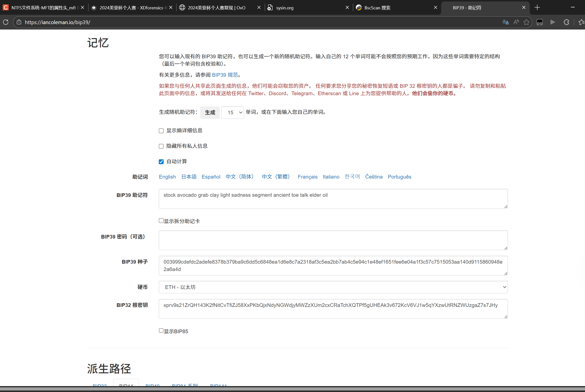Choose Español mnemonic language
The width and height of the screenshot is (585, 392).
211,177
